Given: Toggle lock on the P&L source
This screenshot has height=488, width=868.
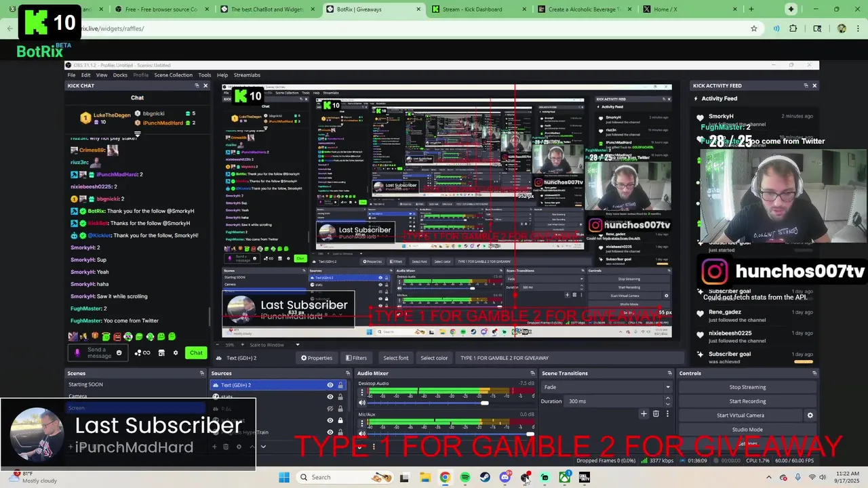Looking at the screenshot, I should [340, 409].
